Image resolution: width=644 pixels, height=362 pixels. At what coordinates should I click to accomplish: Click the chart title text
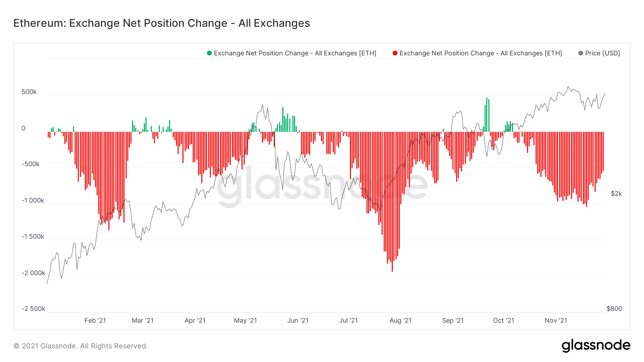(x=162, y=23)
